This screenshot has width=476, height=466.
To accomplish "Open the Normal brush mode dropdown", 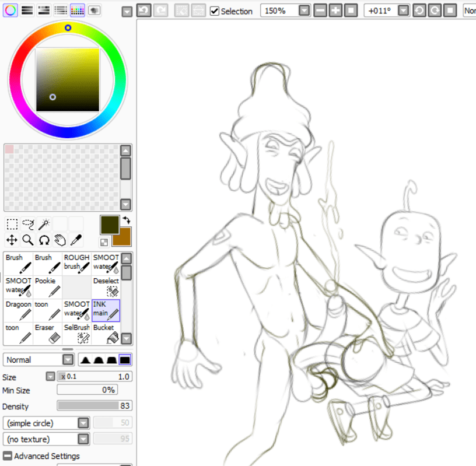I will (x=68, y=360).
